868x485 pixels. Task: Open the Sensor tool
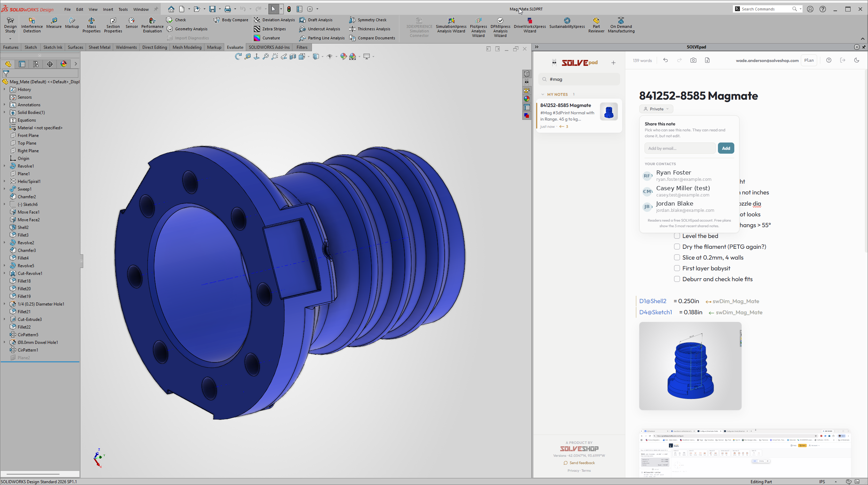pos(132,23)
